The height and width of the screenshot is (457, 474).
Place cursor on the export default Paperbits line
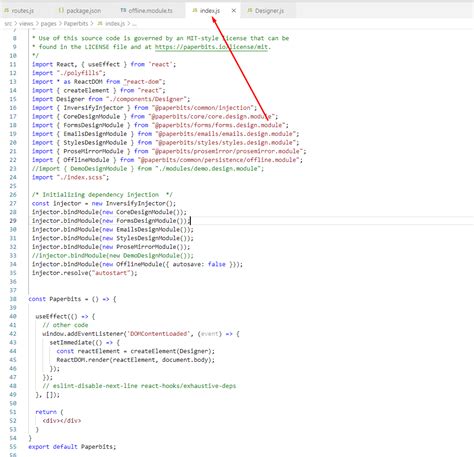click(x=72, y=447)
